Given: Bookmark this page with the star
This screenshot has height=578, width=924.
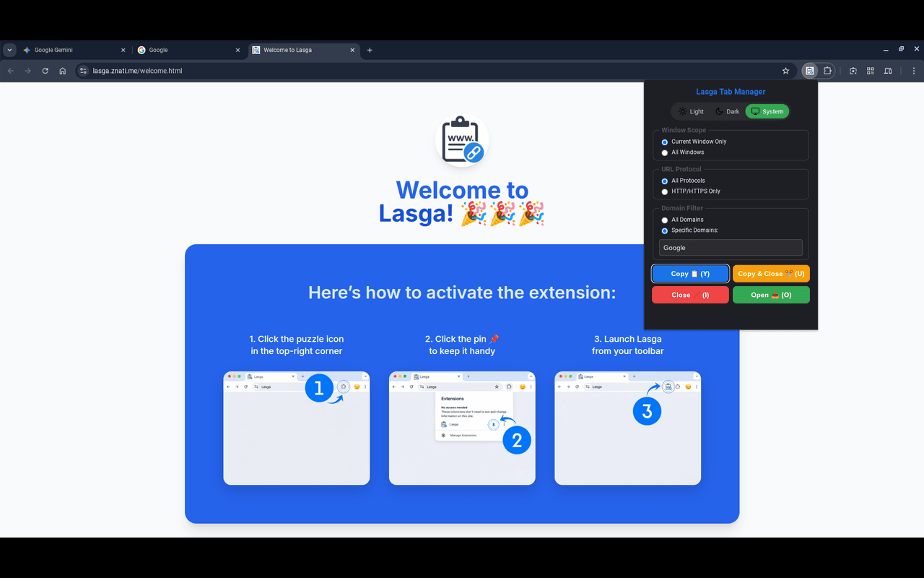Looking at the screenshot, I should click(x=785, y=71).
